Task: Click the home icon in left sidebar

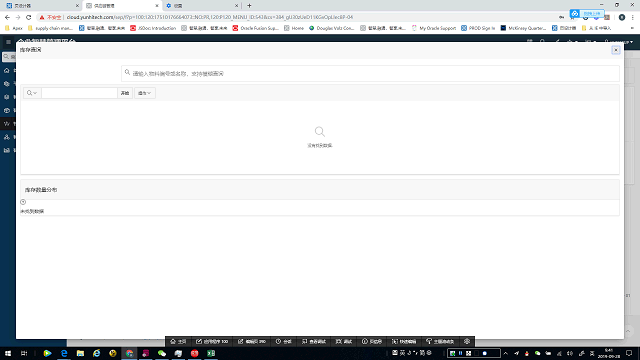Action: [7, 71]
